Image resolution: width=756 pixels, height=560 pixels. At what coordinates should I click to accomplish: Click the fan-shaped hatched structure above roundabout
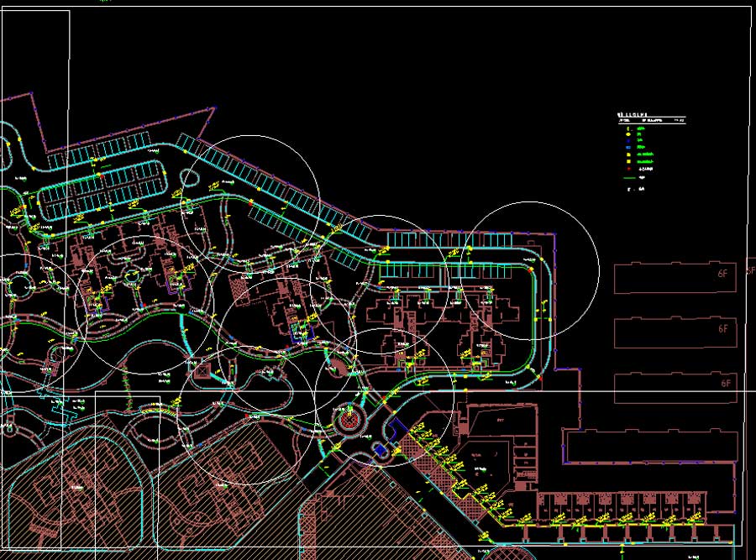(x=335, y=368)
